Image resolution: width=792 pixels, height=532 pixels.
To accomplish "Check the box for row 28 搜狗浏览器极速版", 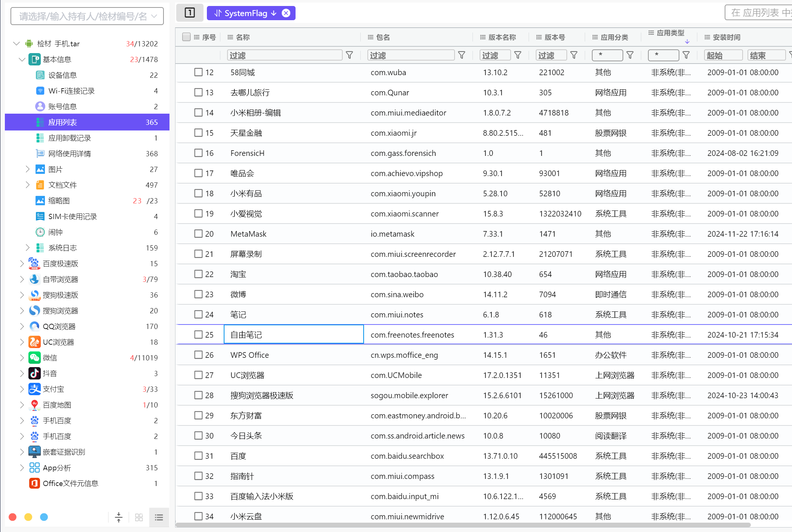I will tap(198, 395).
